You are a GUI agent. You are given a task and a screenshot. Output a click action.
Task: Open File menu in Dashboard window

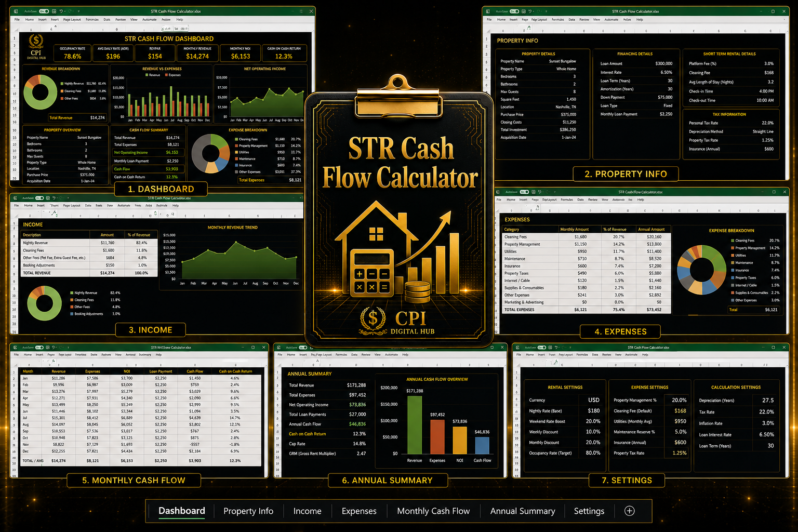[x=17, y=19]
